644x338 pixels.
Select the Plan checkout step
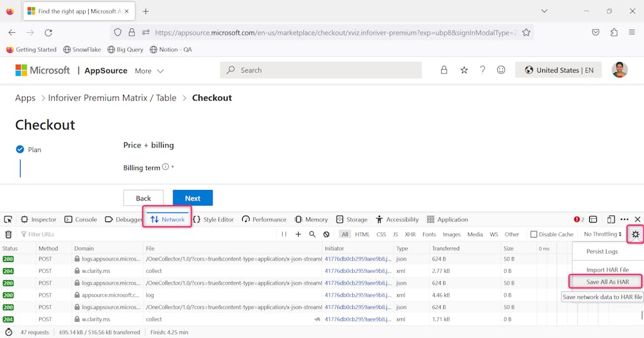point(29,149)
